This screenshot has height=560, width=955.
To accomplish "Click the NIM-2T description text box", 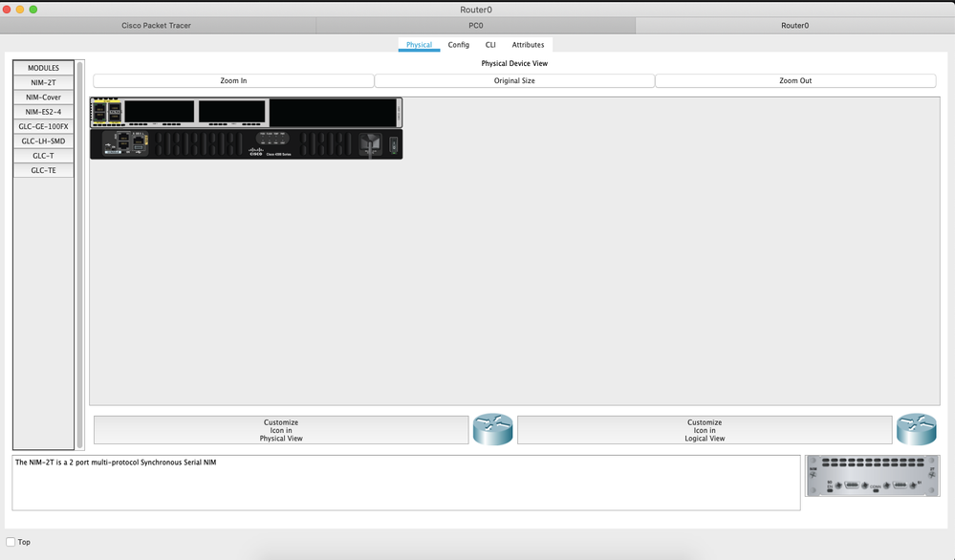I will pyautogui.click(x=406, y=483).
